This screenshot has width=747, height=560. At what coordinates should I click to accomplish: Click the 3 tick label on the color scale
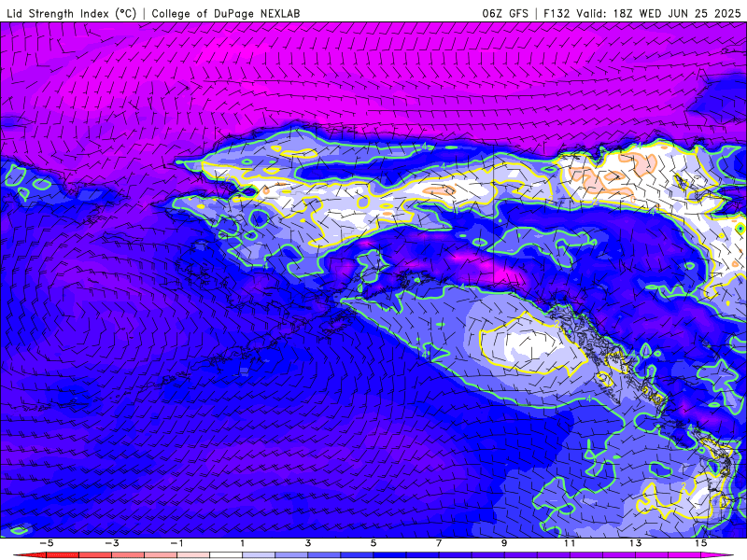coord(308,543)
